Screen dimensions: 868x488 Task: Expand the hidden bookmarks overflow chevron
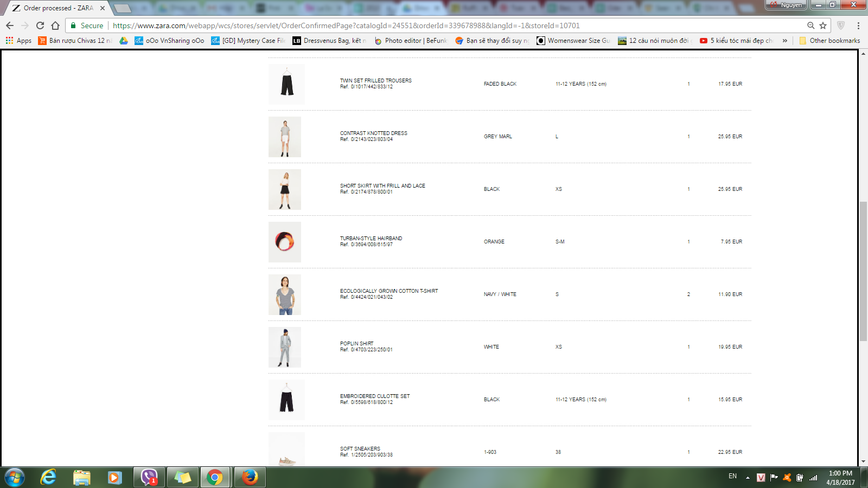tap(784, 41)
